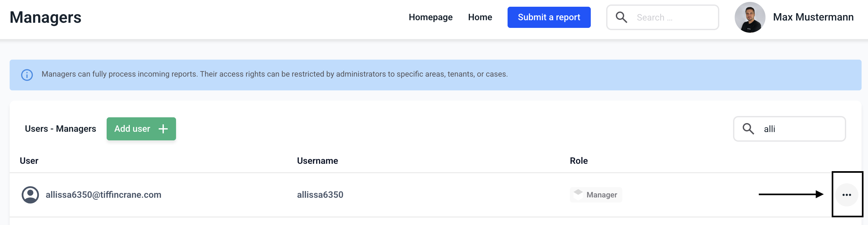Sort by the Username column header

[x=317, y=161]
